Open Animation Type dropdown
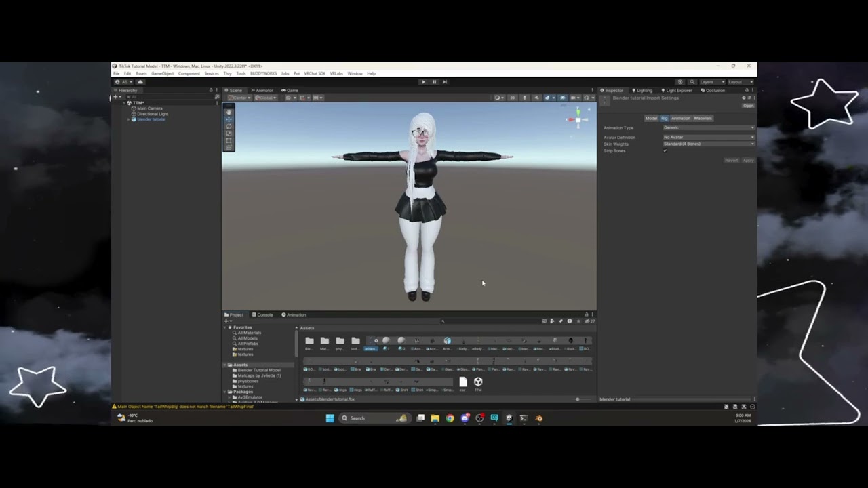Viewport: 868px width, 488px height. coord(709,127)
